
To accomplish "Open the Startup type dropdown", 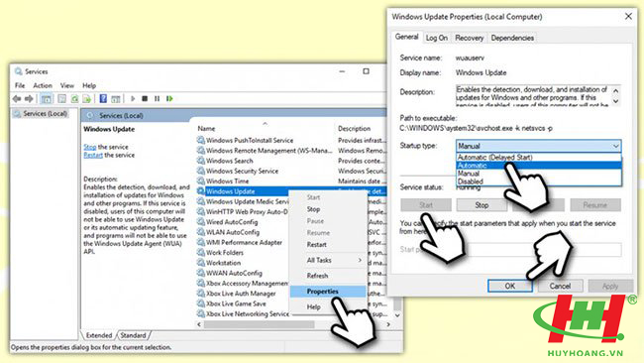I will click(x=538, y=146).
